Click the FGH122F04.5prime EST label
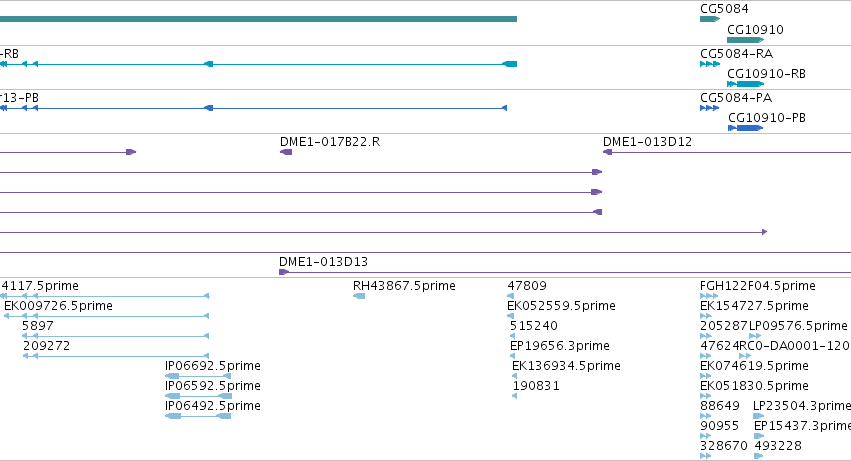 pos(758,286)
